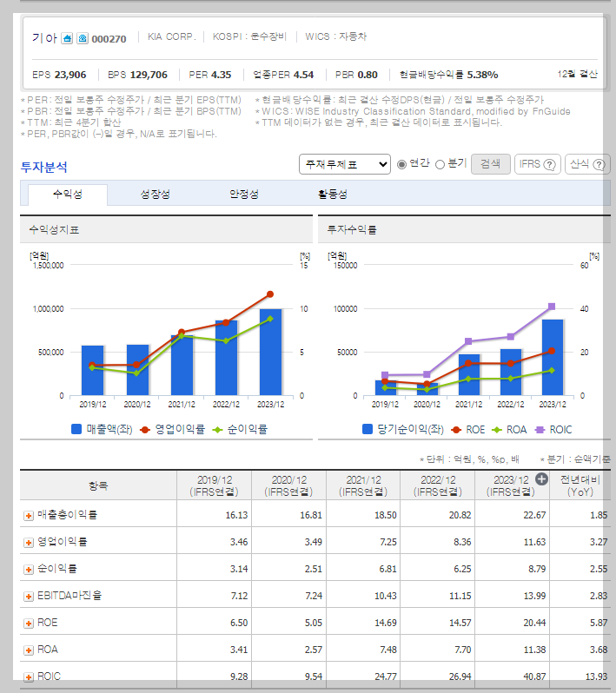Click the 2019/12 (IFRS연결) column header
This screenshot has width=616, height=693.
(214, 485)
